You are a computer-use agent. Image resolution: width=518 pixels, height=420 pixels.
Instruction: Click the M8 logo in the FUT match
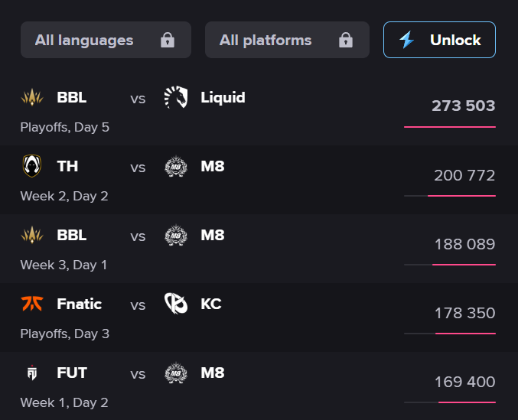(x=176, y=373)
